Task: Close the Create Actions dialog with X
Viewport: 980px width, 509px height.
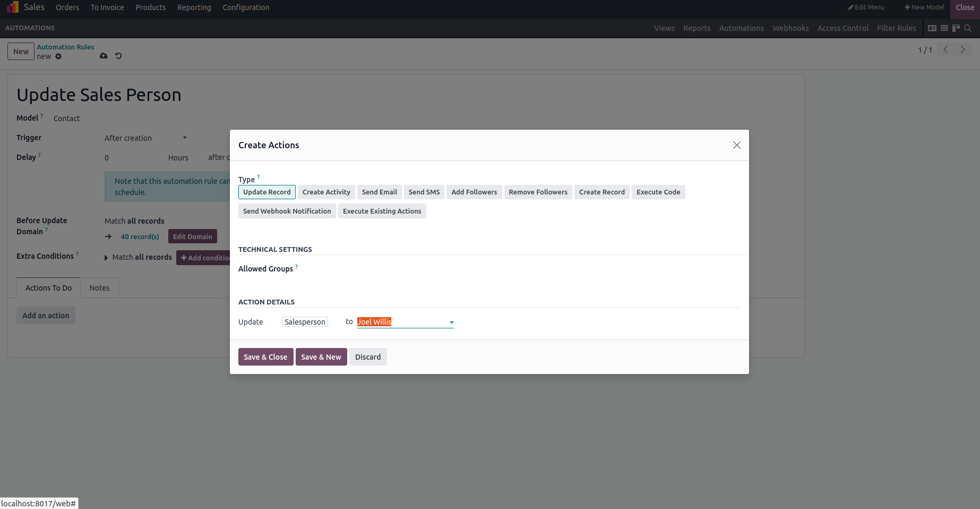Action: click(736, 145)
